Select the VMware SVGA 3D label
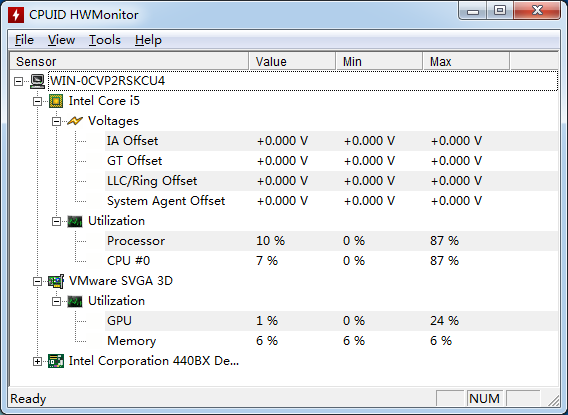This screenshot has width=568, height=415. pos(121,281)
